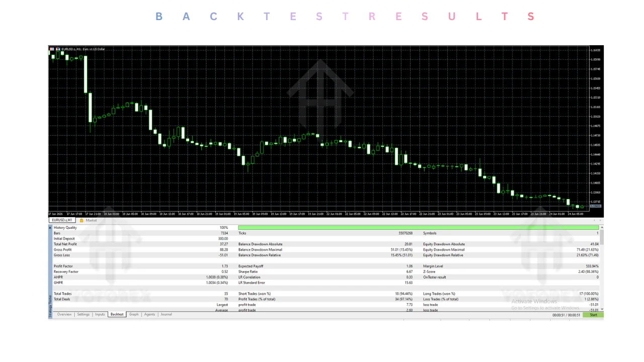Click the Recovery Factor value 0.52
The height and width of the screenshot is (362, 644).
pos(225,272)
